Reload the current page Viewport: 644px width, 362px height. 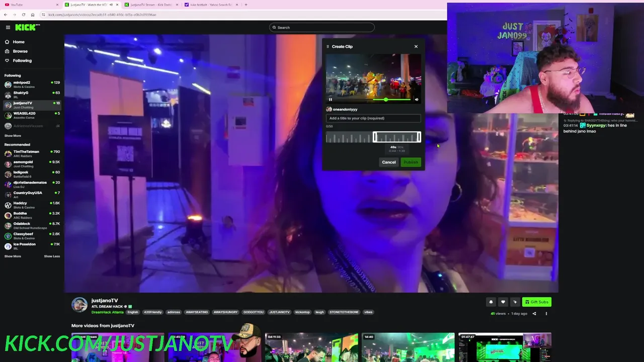pos(24,15)
